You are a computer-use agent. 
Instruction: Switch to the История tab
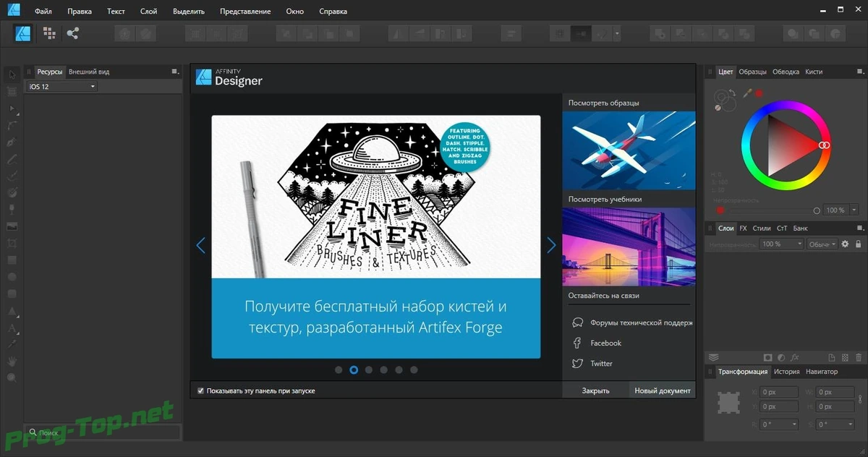pyautogui.click(x=786, y=372)
